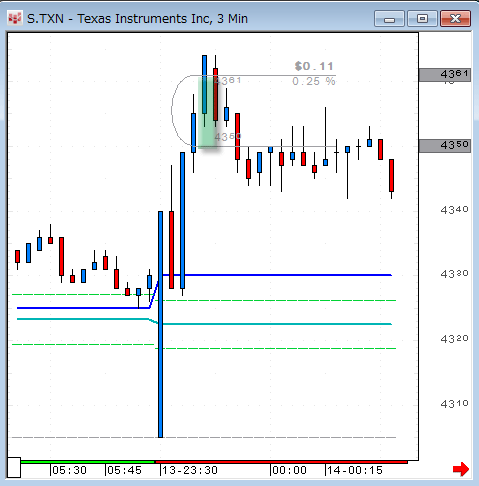Click the 00:00 time axis label

click(x=289, y=470)
